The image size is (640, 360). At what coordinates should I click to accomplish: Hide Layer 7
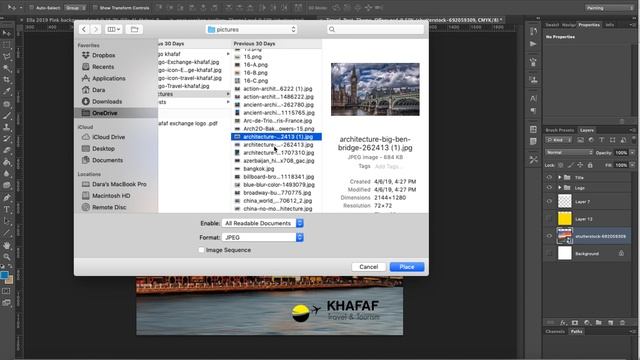tap(549, 201)
